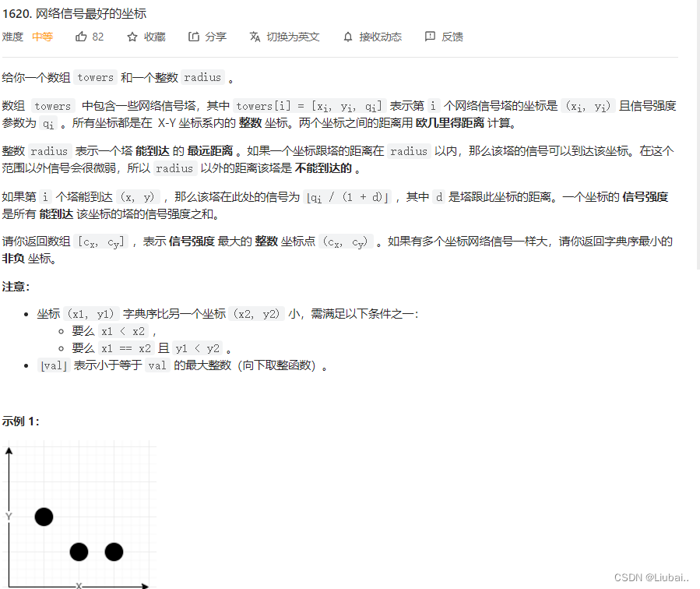The image size is (700, 589).
Task: Click the feedback speech-bubble icon
Action: [430, 37]
